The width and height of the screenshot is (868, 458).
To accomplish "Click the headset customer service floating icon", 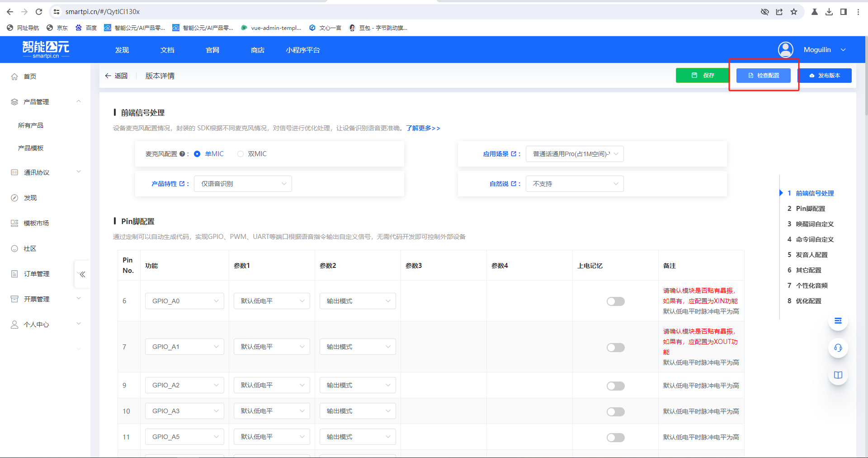I will pos(838,348).
